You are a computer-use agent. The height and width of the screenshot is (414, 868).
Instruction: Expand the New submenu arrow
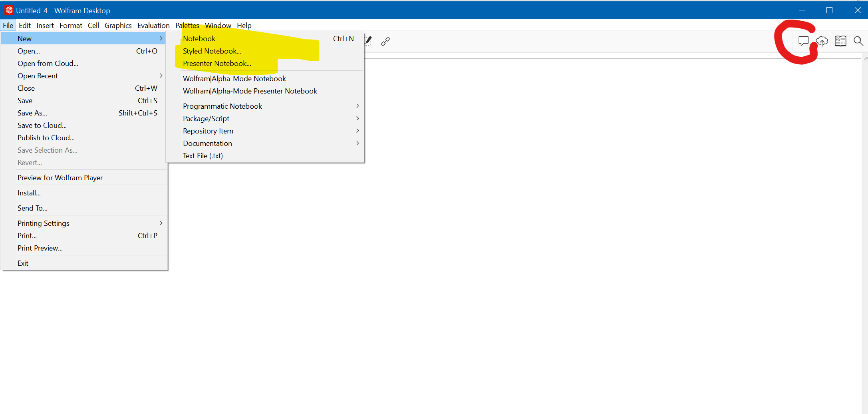tap(161, 38)
